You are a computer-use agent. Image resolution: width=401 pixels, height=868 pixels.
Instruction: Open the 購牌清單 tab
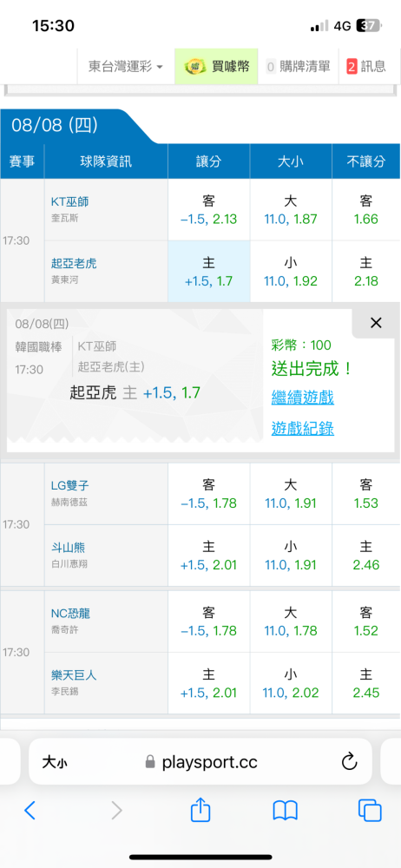click(x=299, y=67)
